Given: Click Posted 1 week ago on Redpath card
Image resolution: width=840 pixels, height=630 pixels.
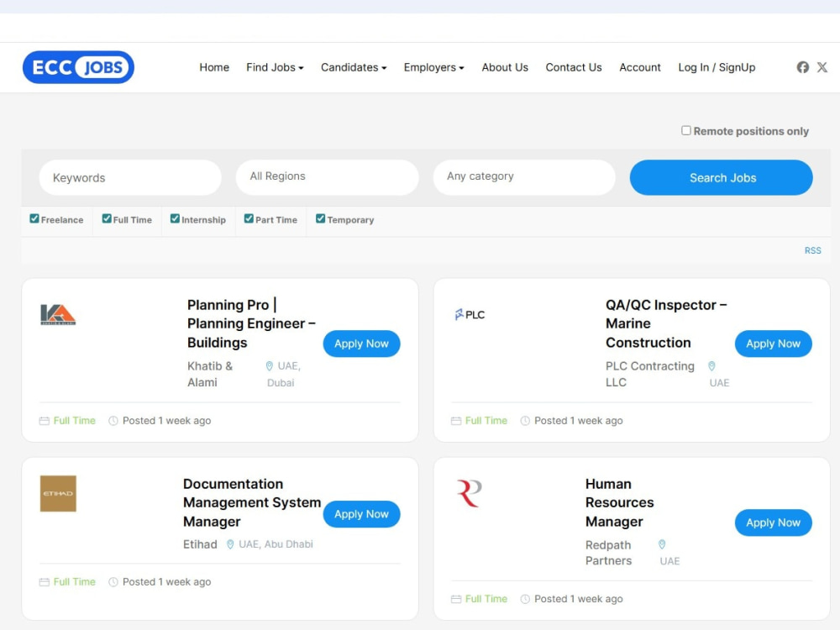Looking at the screenshot, I should tap(579, 600).
